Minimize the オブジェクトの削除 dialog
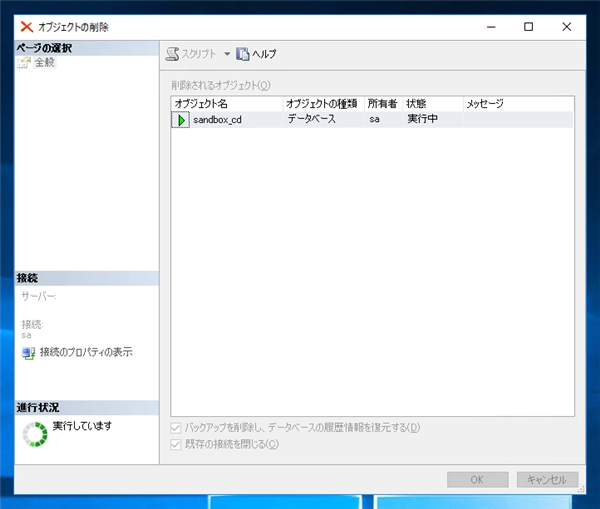 [491, 27]
